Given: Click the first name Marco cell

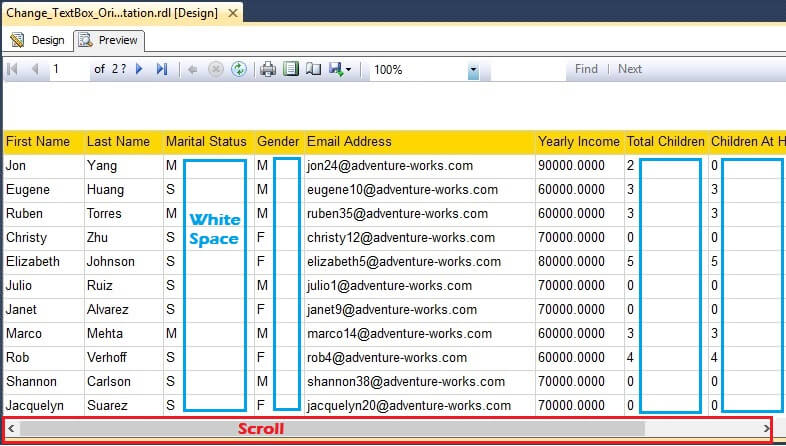Looking at the screenshot, I should coord(44,334).
